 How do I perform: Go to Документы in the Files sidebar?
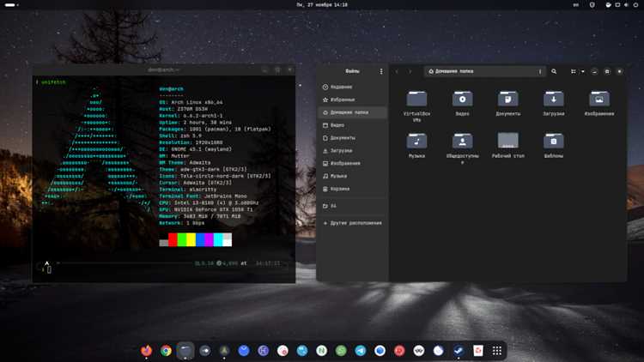pyautogui.click(x=352, y=138)
